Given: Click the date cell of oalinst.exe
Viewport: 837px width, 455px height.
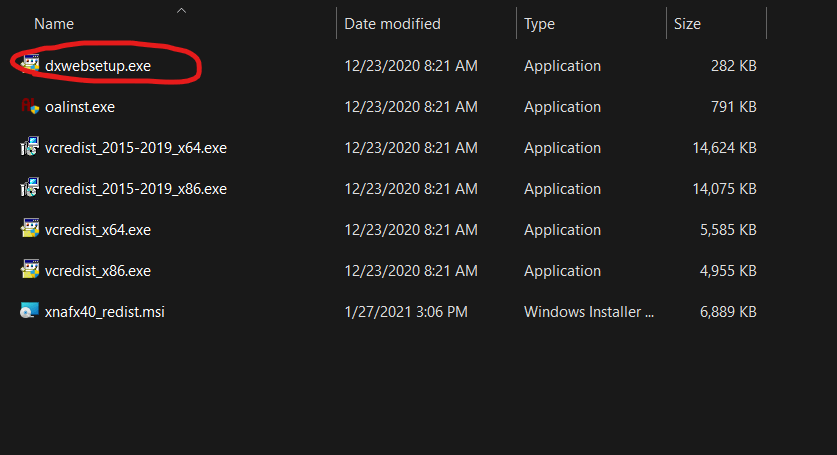Looking at the screenshot, I should tap(411, 107).
